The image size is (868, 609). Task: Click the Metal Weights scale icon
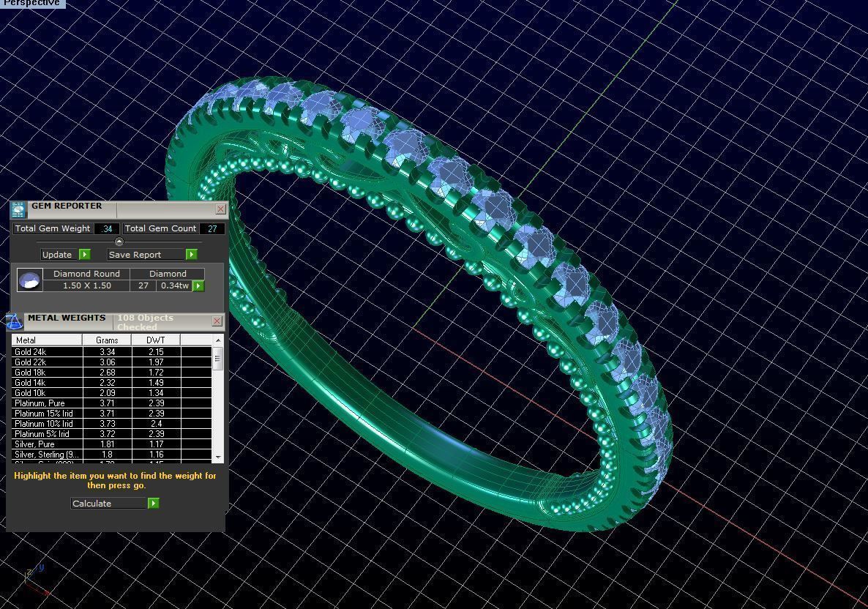[x=14, y=321]
